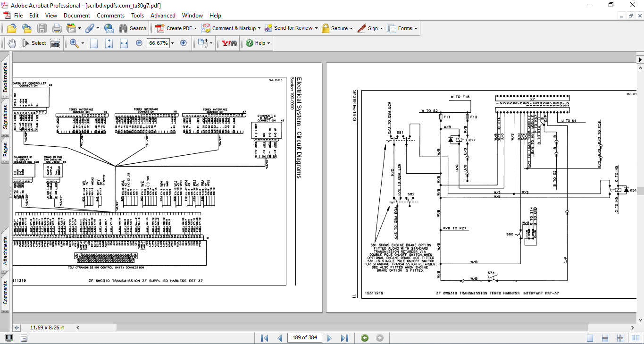
Task: Open the zoom percentage dropdown
Action: (173, 43)
